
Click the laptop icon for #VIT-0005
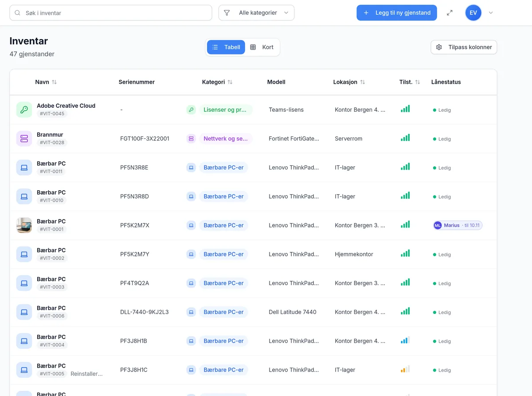(24, 369)
